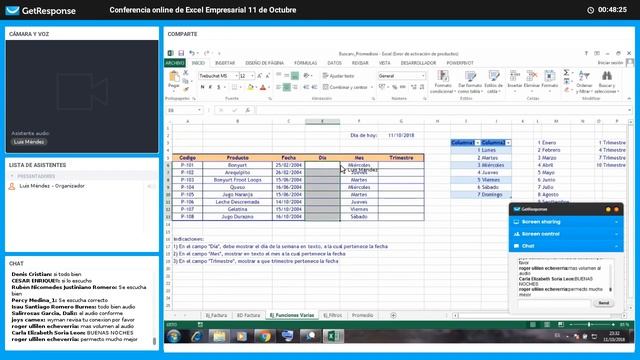This screenshot has height=360, width=640.
Task: Switch to BD Factura sheet tab
Action: (x=248, y=316)
